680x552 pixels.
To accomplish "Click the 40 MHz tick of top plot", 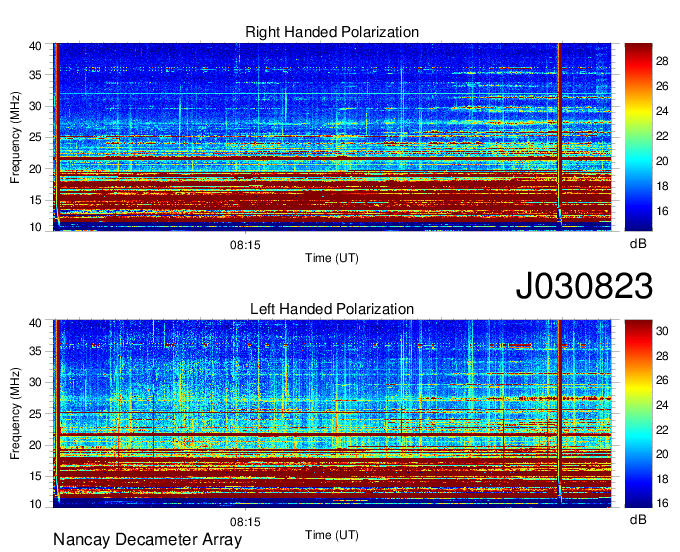I will (36, 46).
